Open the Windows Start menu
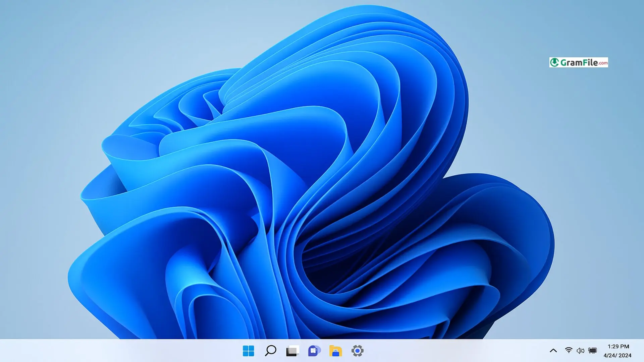Image resolution: width=644 pixels, height=362 pixels. (248, 351)
